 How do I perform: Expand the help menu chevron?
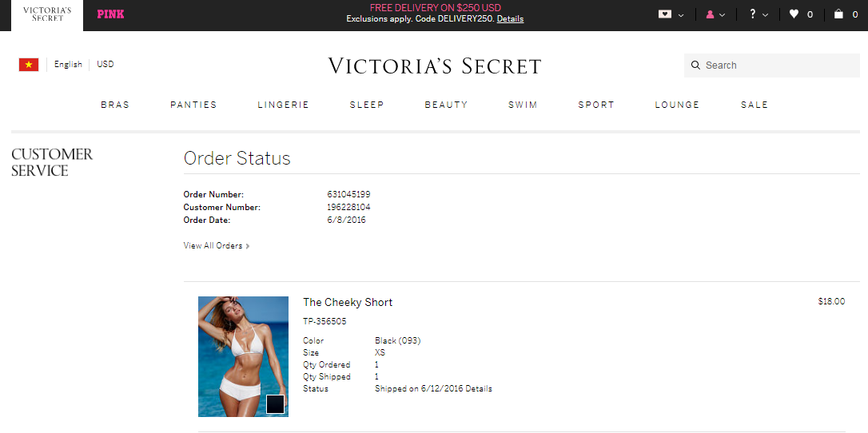pyautogui.click(x=765, y=15)
